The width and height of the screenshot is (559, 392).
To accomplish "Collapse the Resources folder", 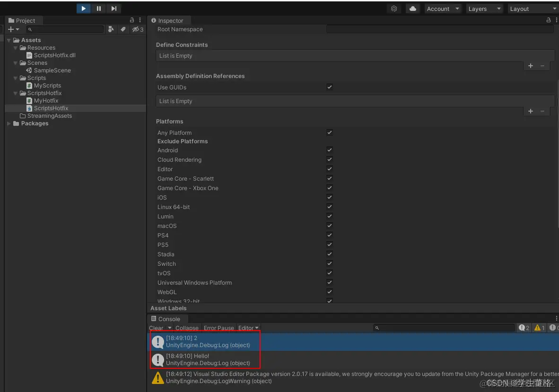I will point(15,48).
